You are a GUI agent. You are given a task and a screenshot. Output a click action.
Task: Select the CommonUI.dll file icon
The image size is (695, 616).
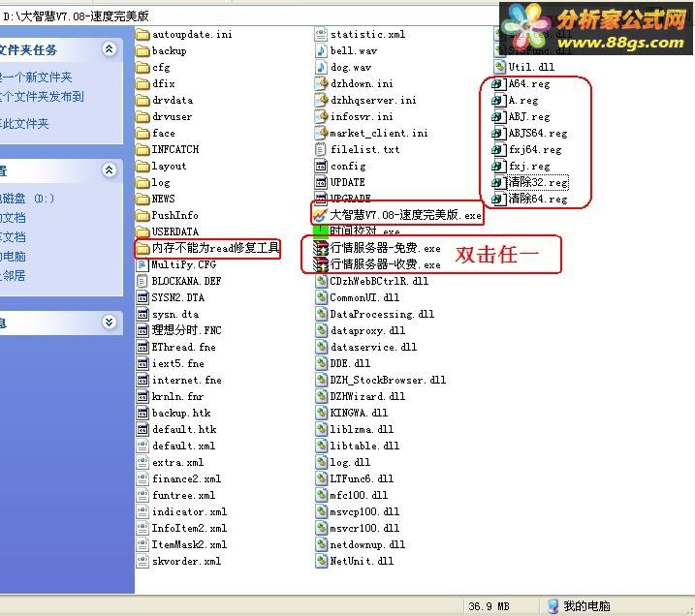click(x=321, y=297)
